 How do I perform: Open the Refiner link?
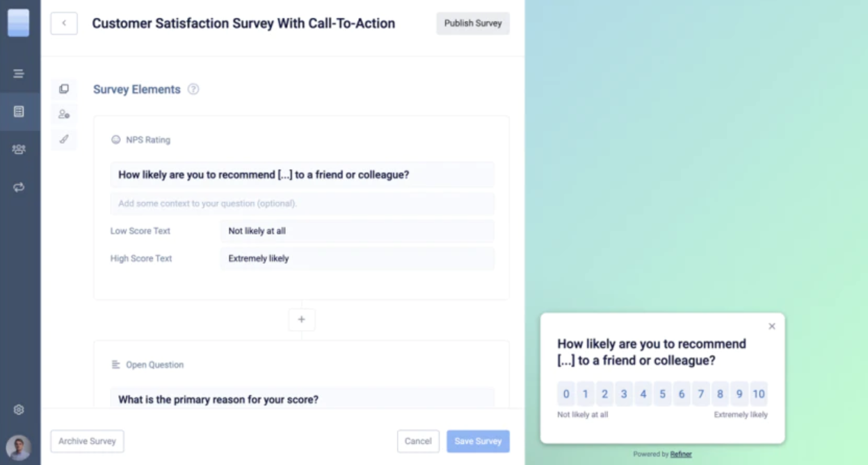[x=681, y=455]
